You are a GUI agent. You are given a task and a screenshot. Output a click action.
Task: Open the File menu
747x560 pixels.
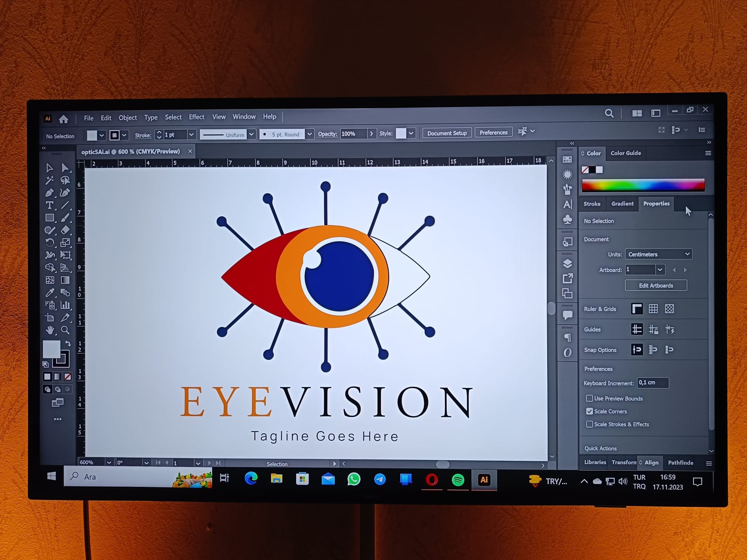coord(89,118)
